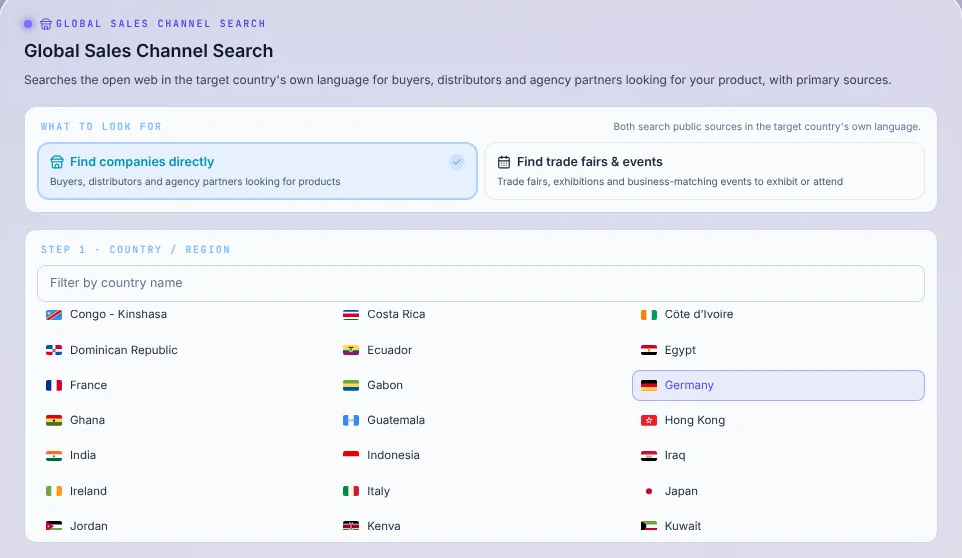Choose Côte d'Ivoire country name
This screenshot has width=962, height=558.
(x=699, y=314)
